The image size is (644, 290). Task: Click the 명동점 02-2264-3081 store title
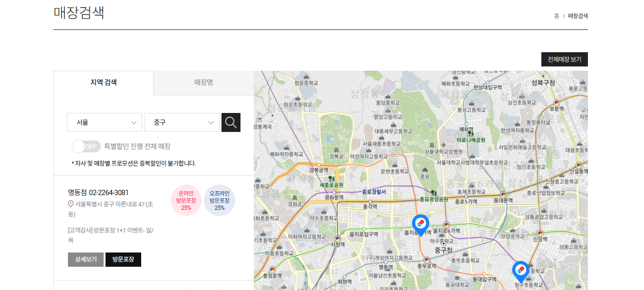point(98,192)
